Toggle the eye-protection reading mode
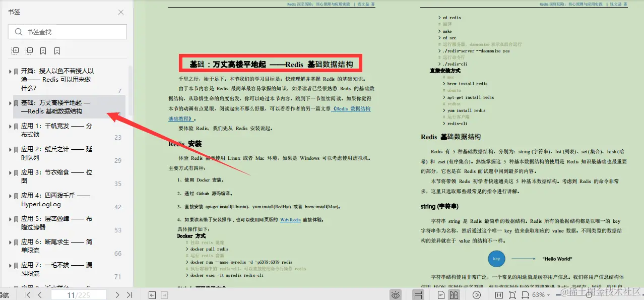 [396, 294]
